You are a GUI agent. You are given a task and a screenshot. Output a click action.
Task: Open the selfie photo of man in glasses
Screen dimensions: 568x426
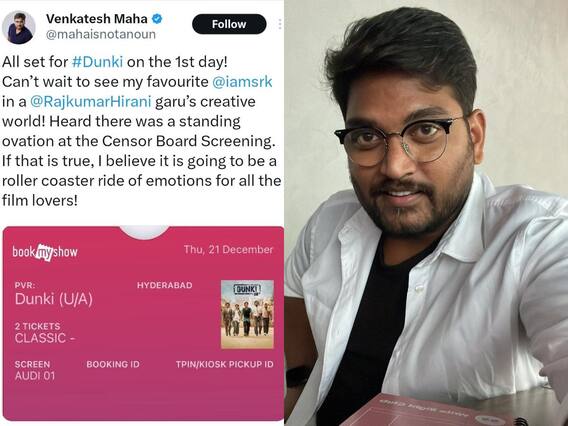coord(426,213)
